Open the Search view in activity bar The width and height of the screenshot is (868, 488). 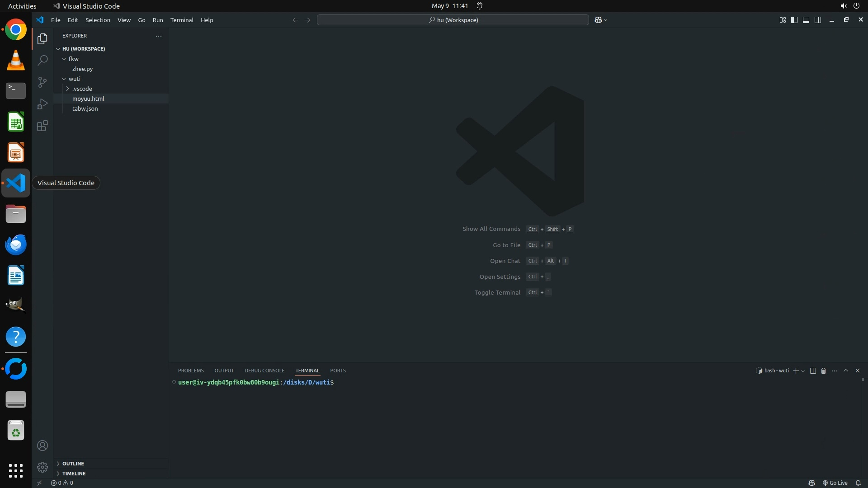[x=42, y=60]
